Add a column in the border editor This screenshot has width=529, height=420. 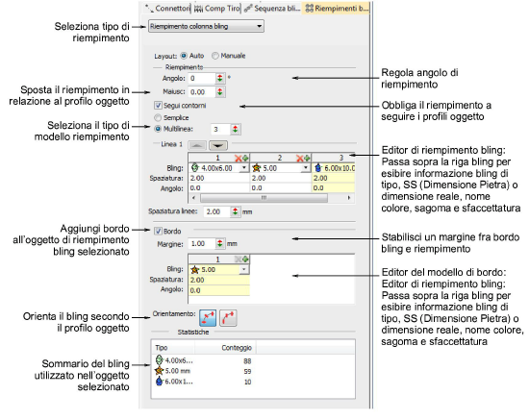(245, 259)
